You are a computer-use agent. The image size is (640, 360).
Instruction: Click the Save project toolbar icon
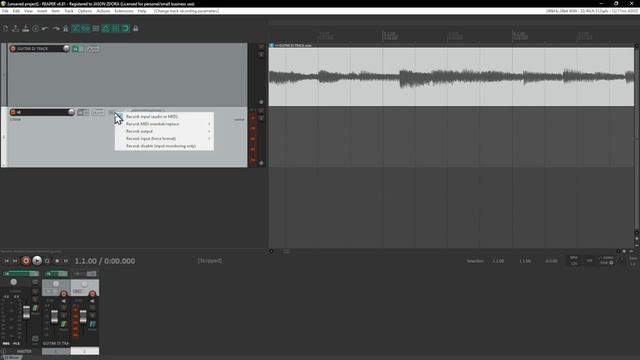[x=26, y=28]
